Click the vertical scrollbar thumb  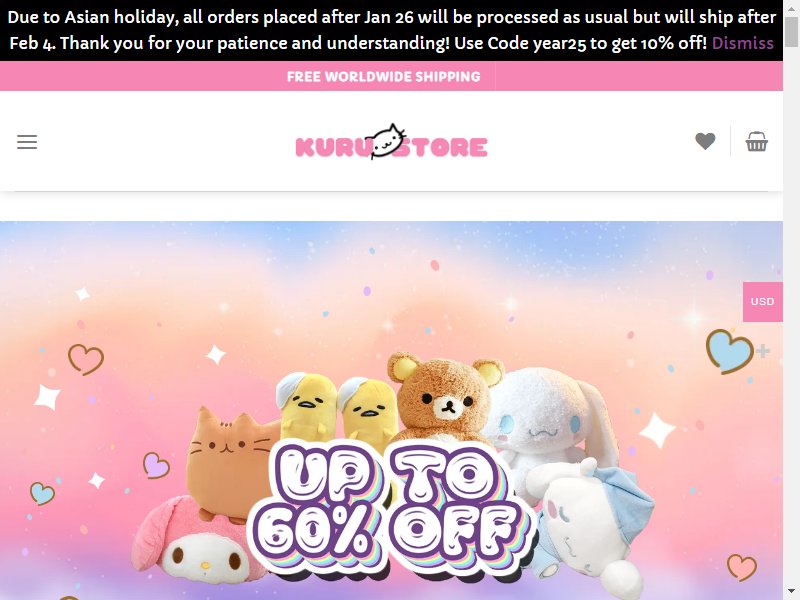[791, 30]
